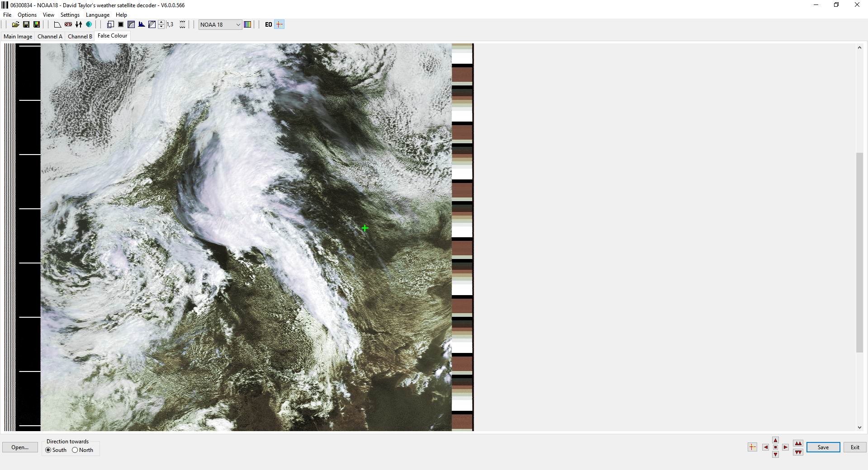The height and width of the screenshot is (470, 868).
Task: Click the red cassette tape toolbar icon
Action: pos(68,24)
